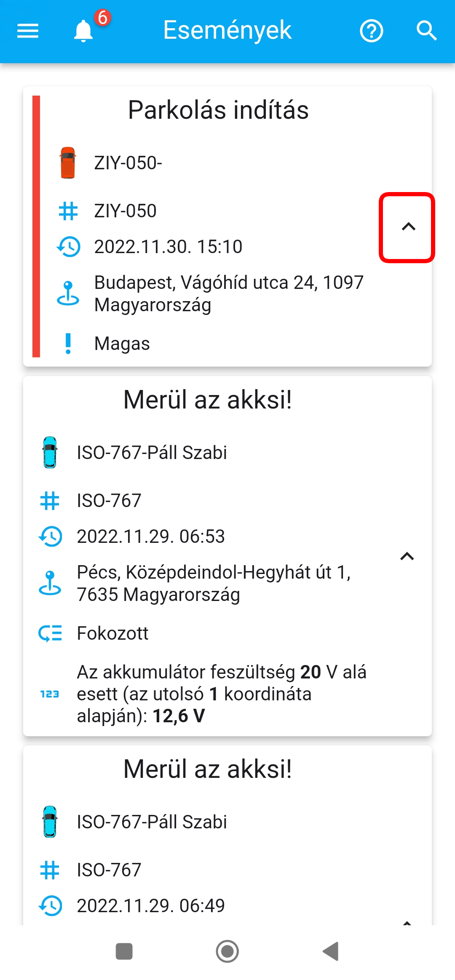Tap the blue car icon in first ISO-767 card

50,452
